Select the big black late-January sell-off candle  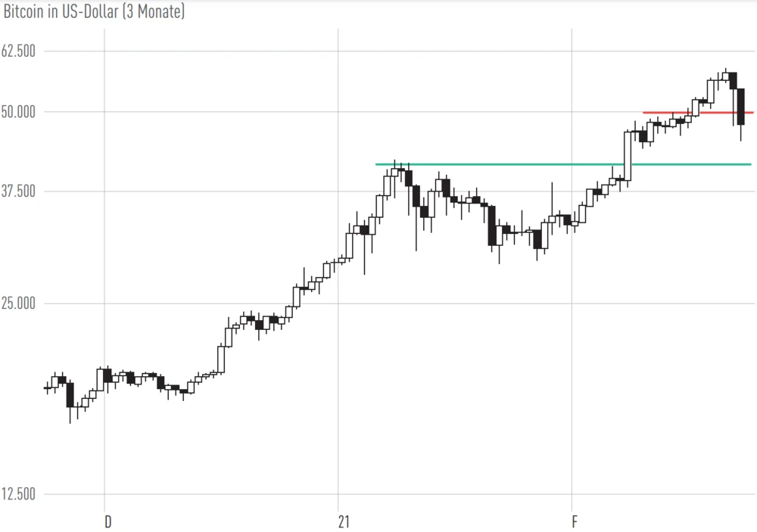(x=492, y=225)
